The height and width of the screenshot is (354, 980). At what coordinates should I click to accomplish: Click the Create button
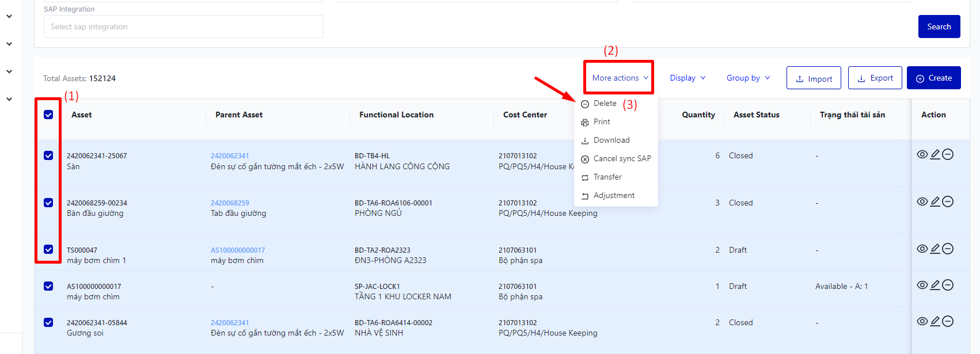(933, 78)
